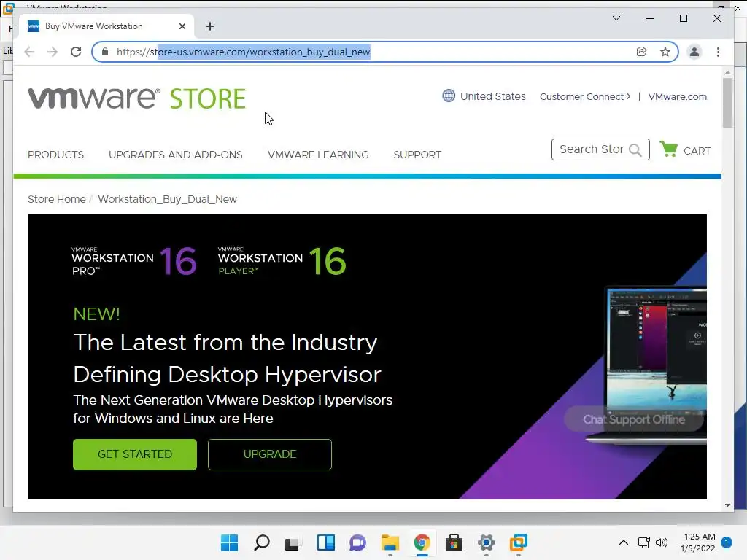The width and height of the screenshot is (747, 560).
Task: Close the Buy VMware Workstation tab
Action: (x=182, y=26)
